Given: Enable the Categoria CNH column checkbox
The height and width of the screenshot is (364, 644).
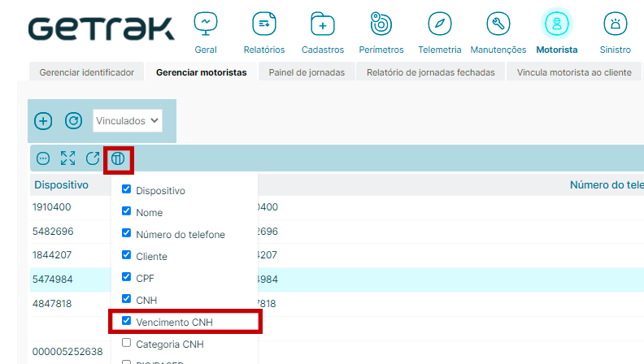Looking at the screenshot, I should pos(127,342).
